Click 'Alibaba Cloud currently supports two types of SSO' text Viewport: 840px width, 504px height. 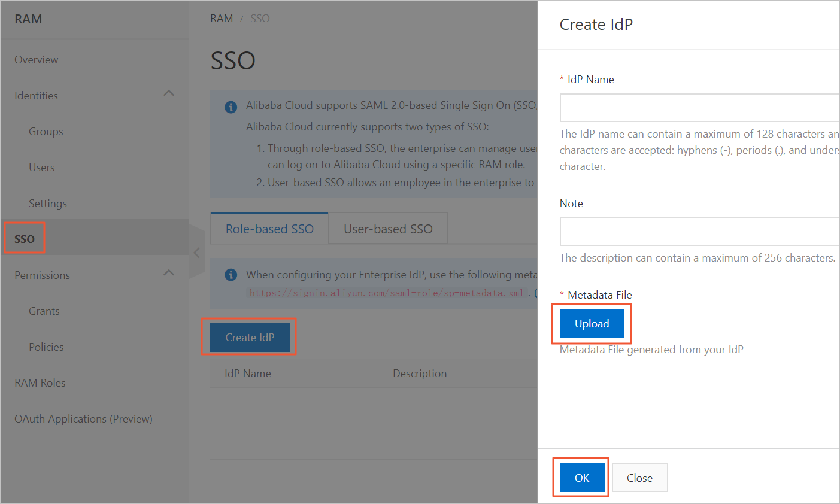tap(367, 127)
